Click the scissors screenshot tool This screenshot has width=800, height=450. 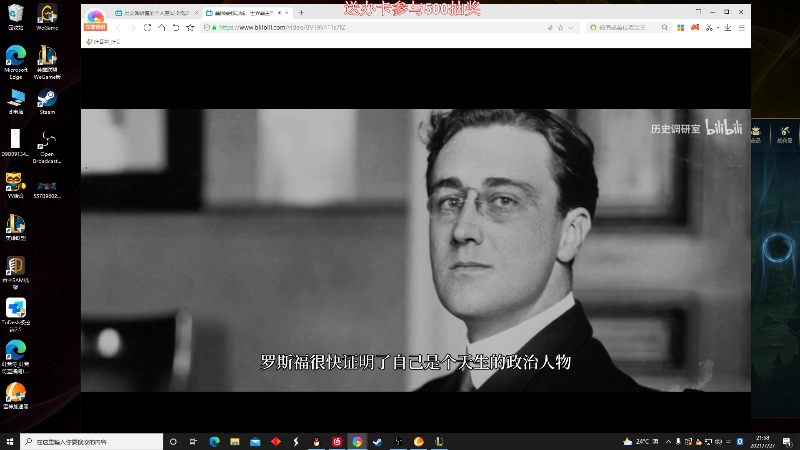[709, 28]
